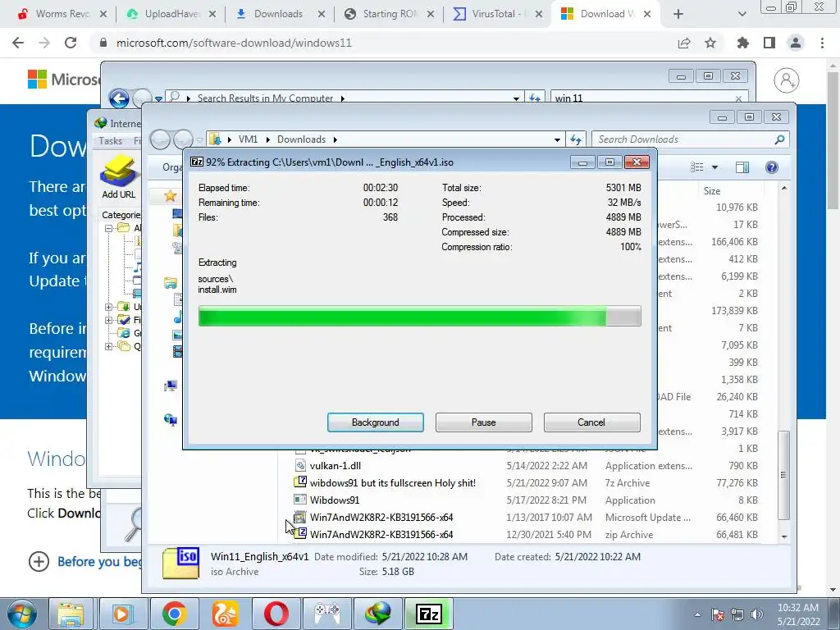Toggle Chrome side panel icon
This screenshot has height=630, width=840.
(x=769, y=43)
